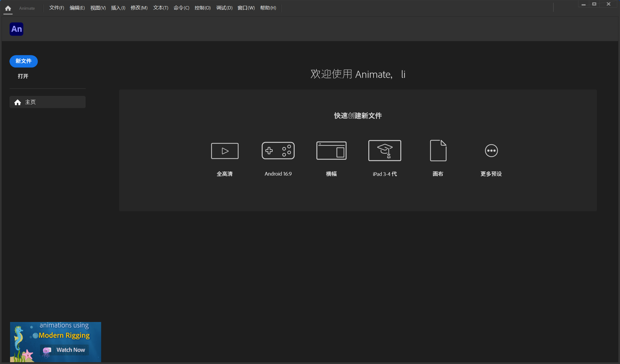This screenshot has width=620, height=364.
Task: Open the 文件(F) menu
Action: (x=57, y=8)
